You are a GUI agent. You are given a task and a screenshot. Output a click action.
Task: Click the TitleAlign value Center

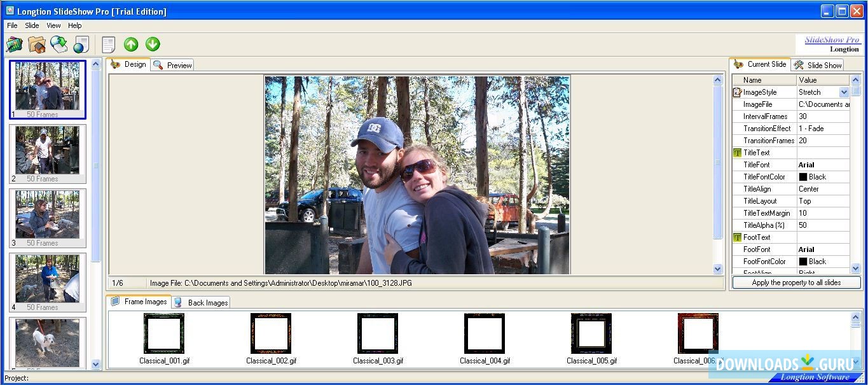click(x=823, y=189)
